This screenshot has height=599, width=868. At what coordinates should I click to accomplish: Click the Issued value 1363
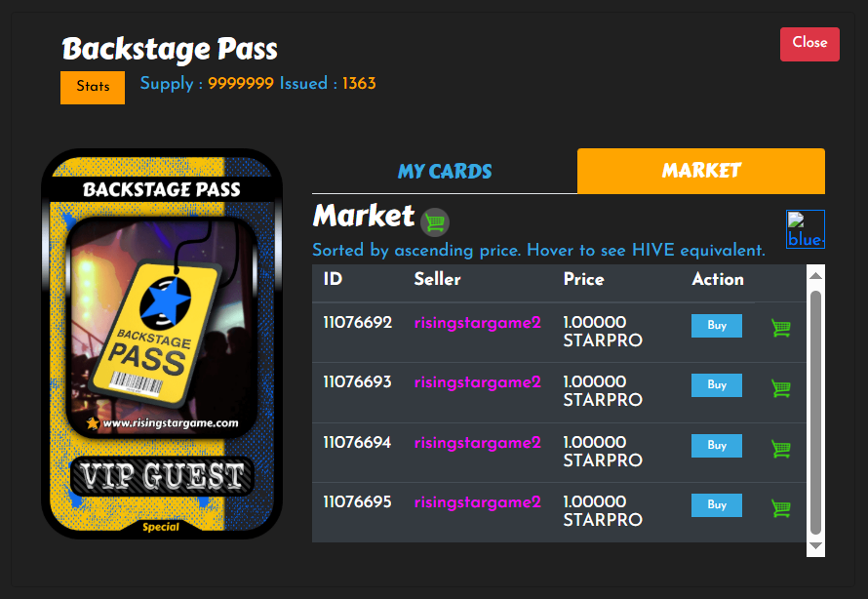tap(359, 84)
